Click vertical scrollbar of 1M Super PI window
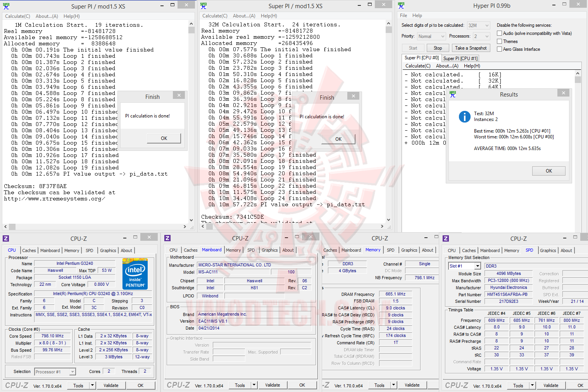Screen dimensions: 588x392 coord(191,121)
